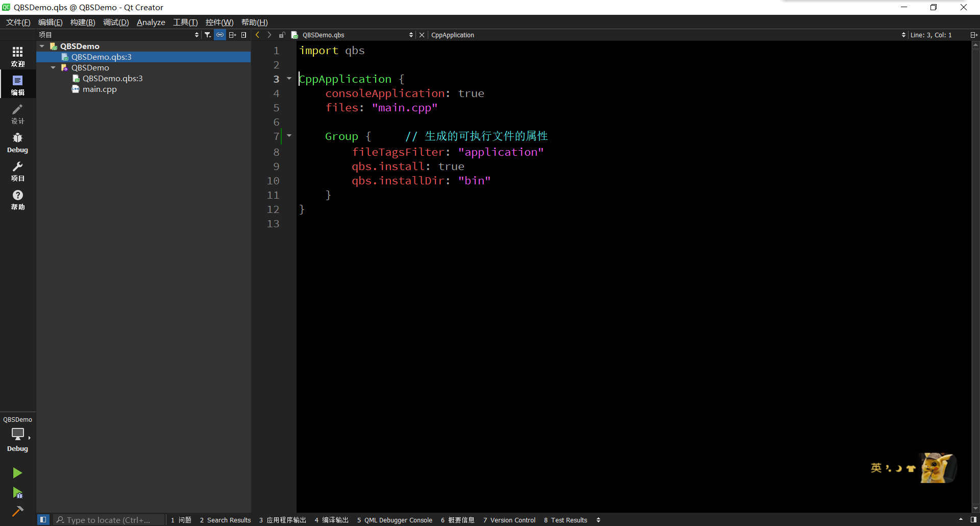The image size is (980, 526).
Task: Toggle synchronize with editor link icon
Action: [x=220, y=35]
